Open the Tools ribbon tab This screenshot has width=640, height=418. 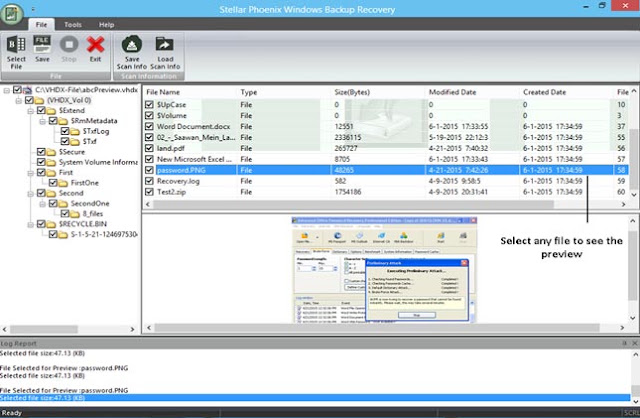click(x=73, y=24)
